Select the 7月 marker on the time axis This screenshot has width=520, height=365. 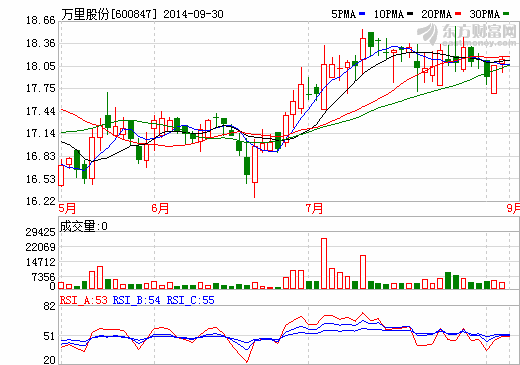click(x=314, y=209)
